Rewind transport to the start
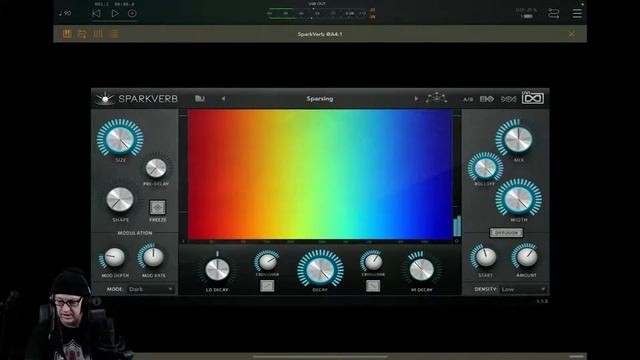The height and width of the screenshot is (360, 640). 96,13
